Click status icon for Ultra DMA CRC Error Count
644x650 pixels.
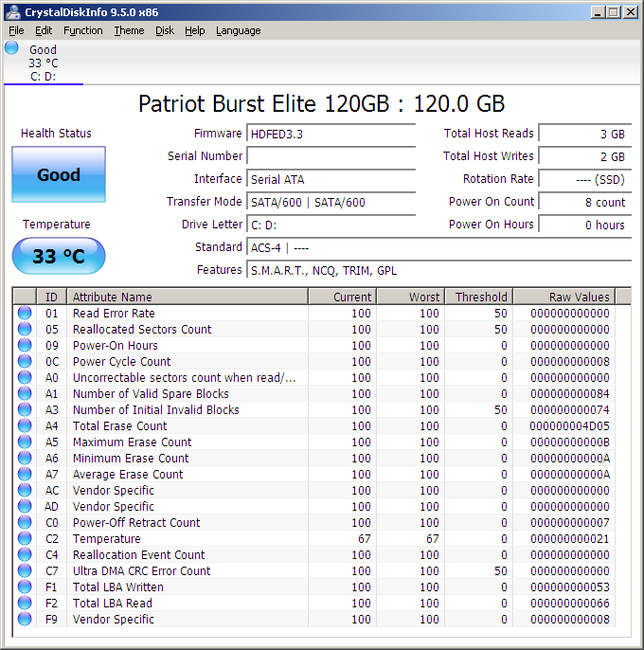point(25,570)
